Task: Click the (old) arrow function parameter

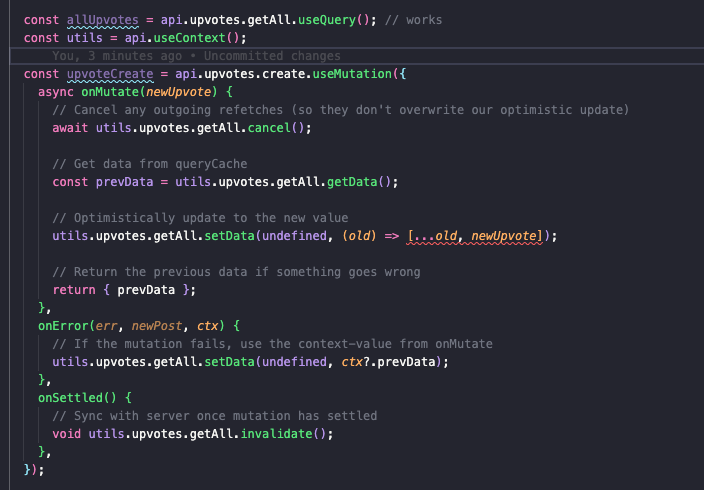Action: [359, 236]
